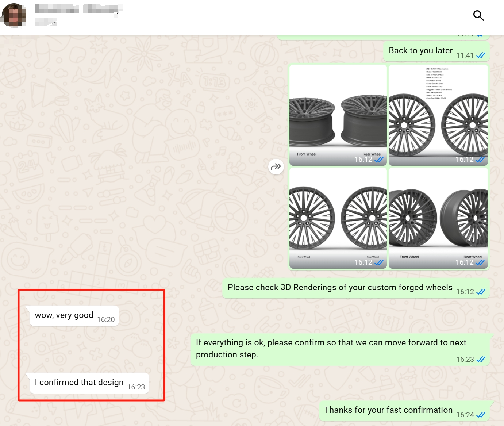Select the 'Back to you later' message

pyautogui.click(x=436, y=51)
